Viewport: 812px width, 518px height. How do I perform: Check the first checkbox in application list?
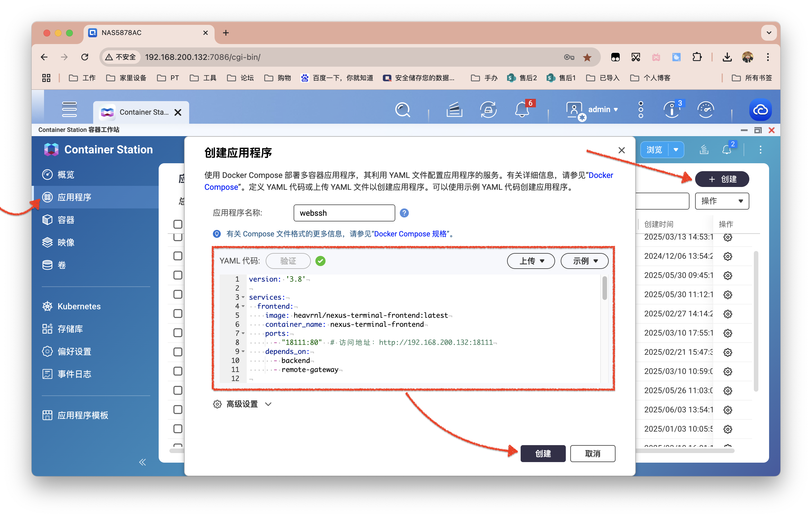(178, 224)
